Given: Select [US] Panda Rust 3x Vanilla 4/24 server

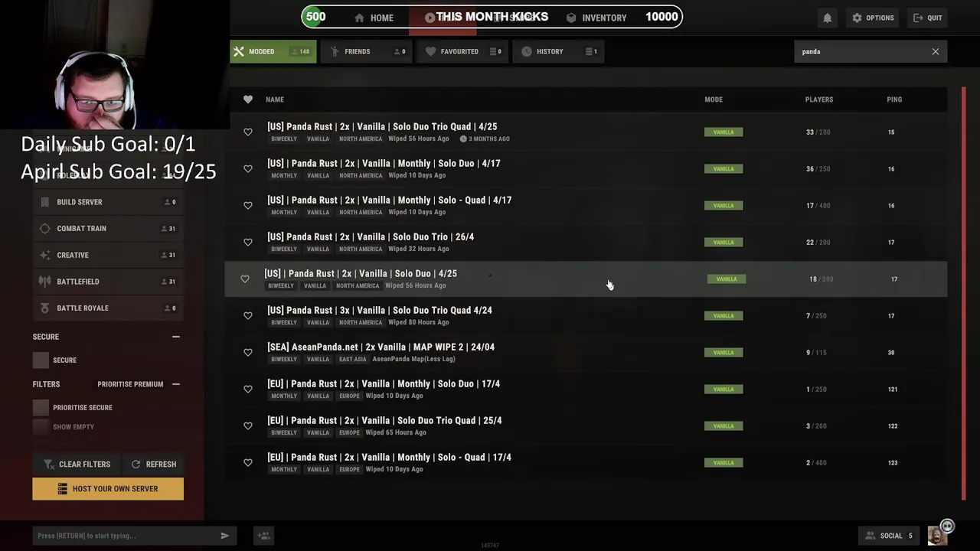Looking at the screenshot, I should tap(586, 315).
